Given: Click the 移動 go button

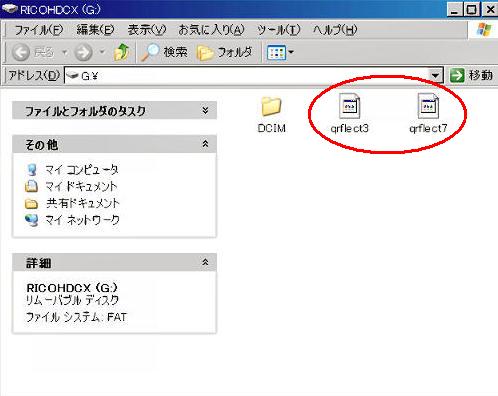Looking at the screenshot, I should coord(472,75).
